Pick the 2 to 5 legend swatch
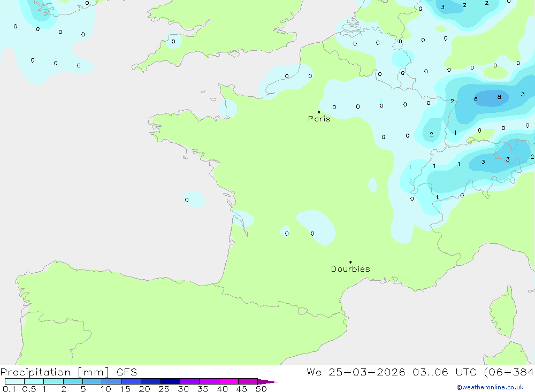This screenshot has height=392, width=535. [73, 381]
